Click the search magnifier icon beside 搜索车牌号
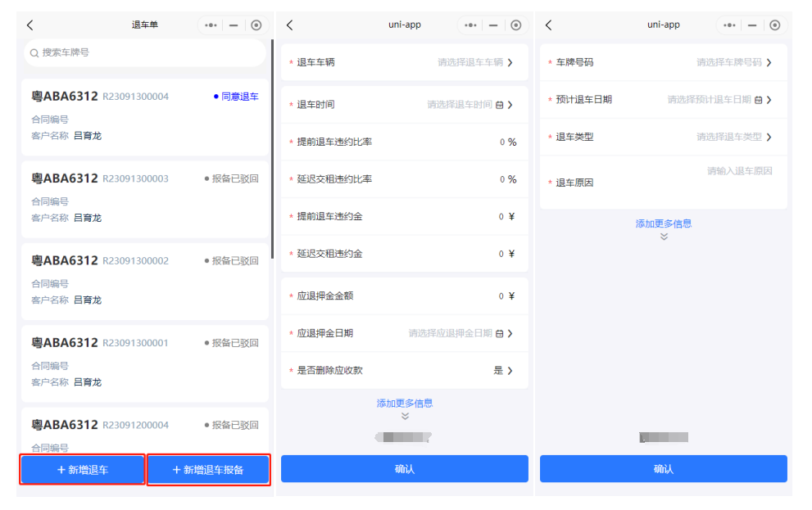The width and height of the screenshot is (812, 510). point(34,53)
